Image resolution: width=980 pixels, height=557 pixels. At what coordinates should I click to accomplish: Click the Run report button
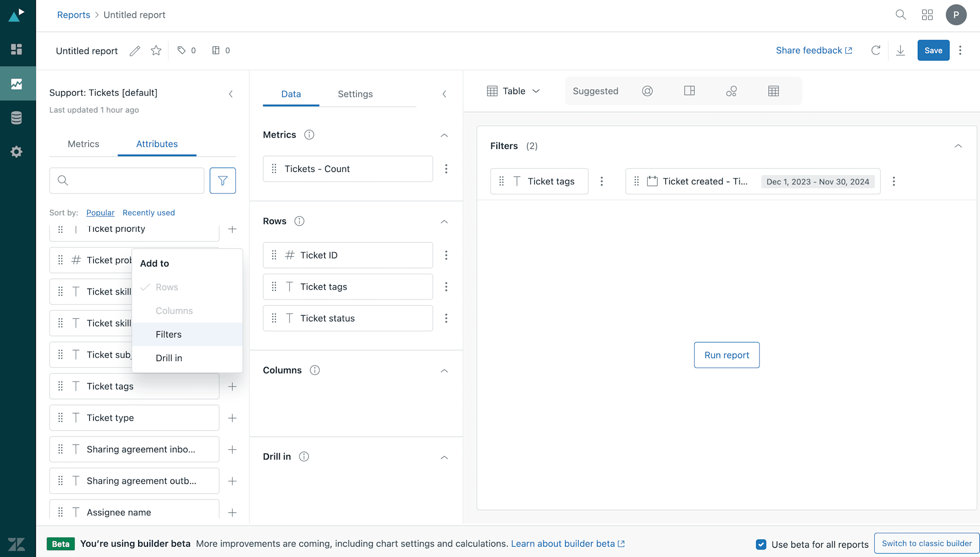pyautogui.click(x=726, y=355)
